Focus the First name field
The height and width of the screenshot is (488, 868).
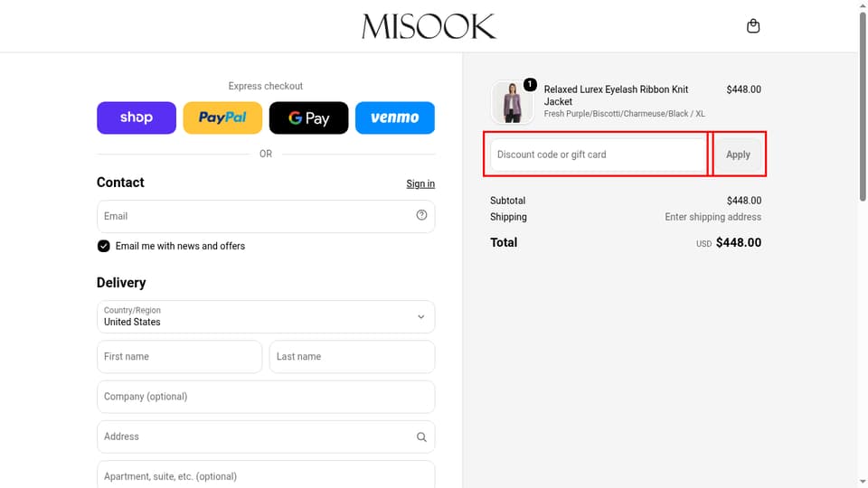point(179,357)
